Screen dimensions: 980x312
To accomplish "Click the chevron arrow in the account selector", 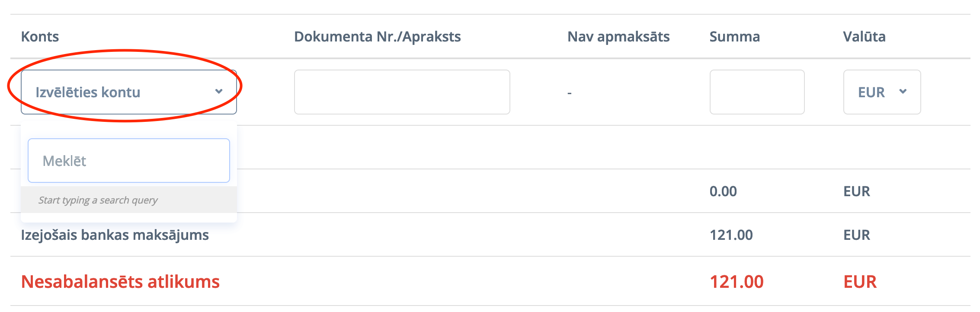I will [219, 92].
